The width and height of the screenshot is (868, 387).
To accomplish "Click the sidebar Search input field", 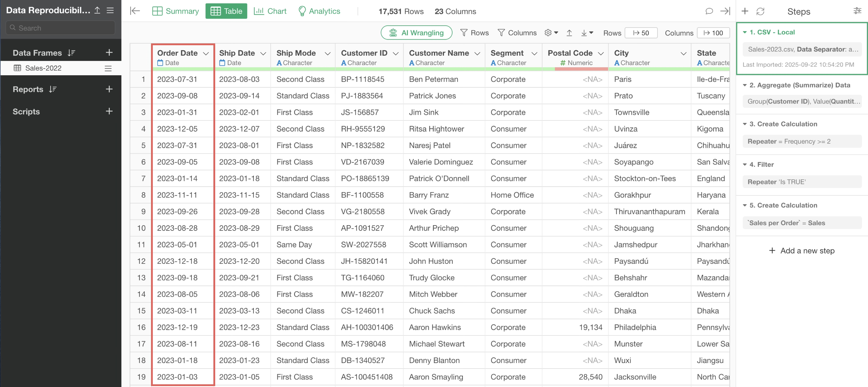I will [61, 28].
